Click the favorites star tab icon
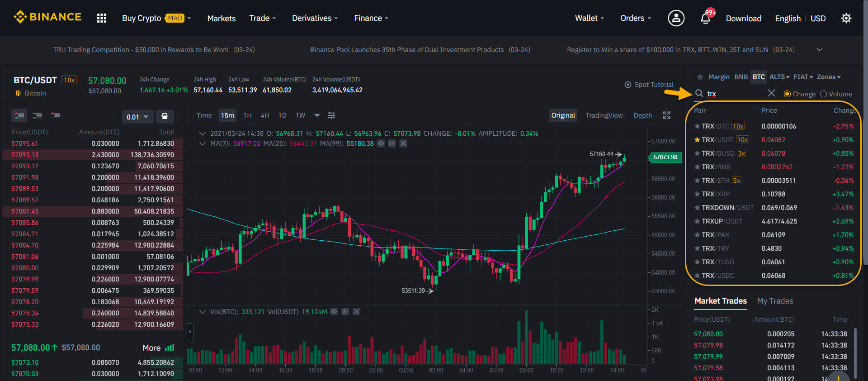 tap(700, 77)
